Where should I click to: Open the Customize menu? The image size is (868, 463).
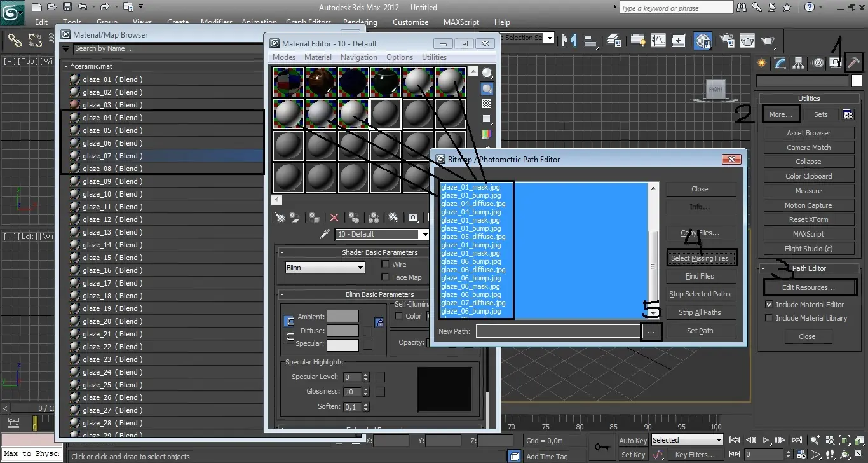(410, 22)
